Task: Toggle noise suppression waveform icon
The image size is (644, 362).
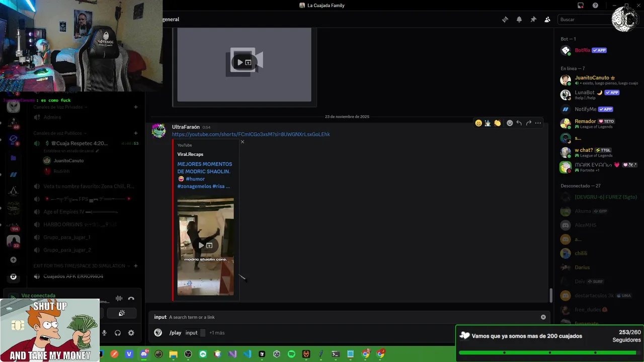Action: coord(119,298)
